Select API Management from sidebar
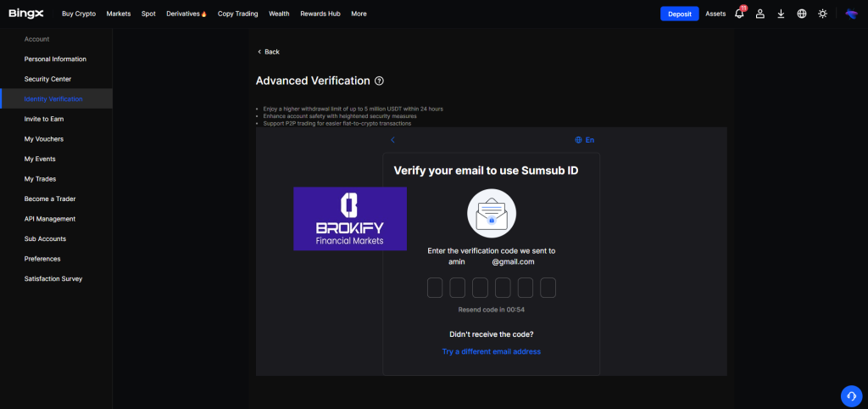 click(50, 219)
